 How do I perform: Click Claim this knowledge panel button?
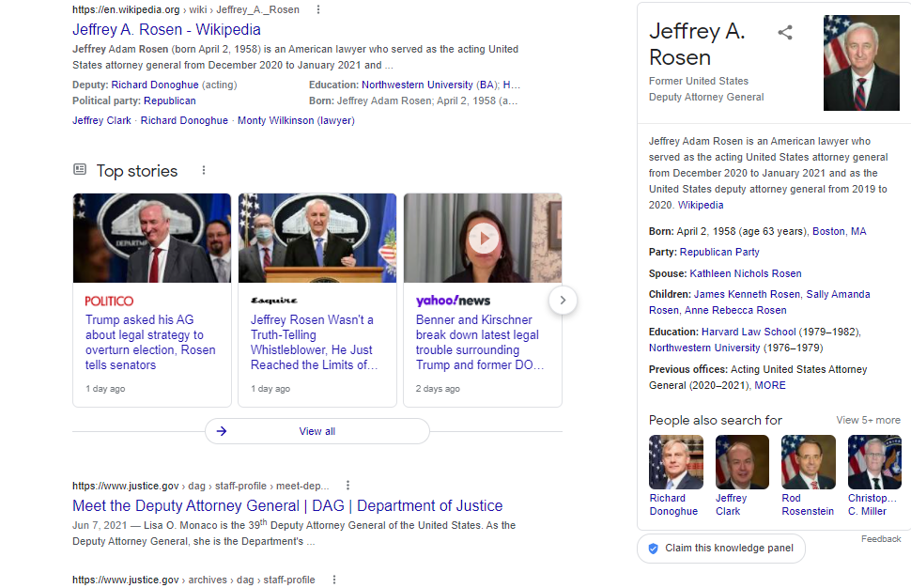pos(721,549)
